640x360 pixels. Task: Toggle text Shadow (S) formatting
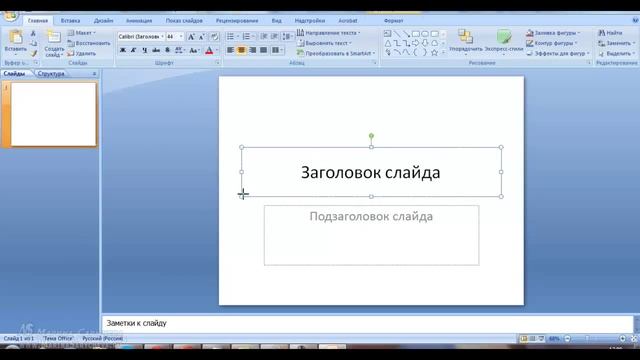point(167,50)
